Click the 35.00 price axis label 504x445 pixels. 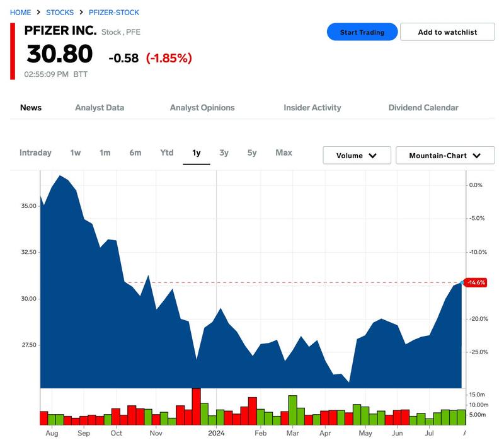(x=28, y=205)
